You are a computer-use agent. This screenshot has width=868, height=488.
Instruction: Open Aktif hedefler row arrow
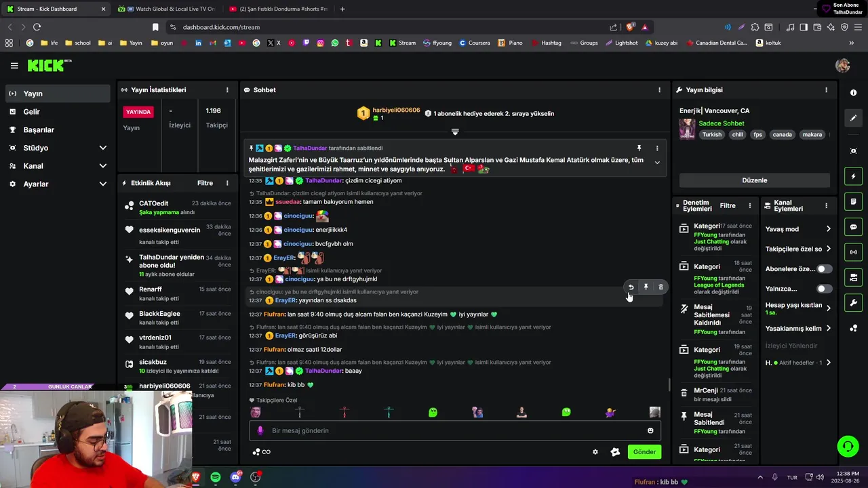[x=828, y=363]
